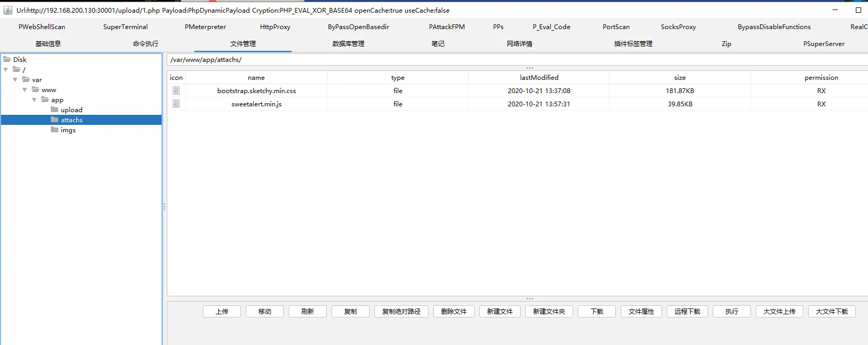Click the /var/www/app/attachs/ path field

[x=477, y=60]
